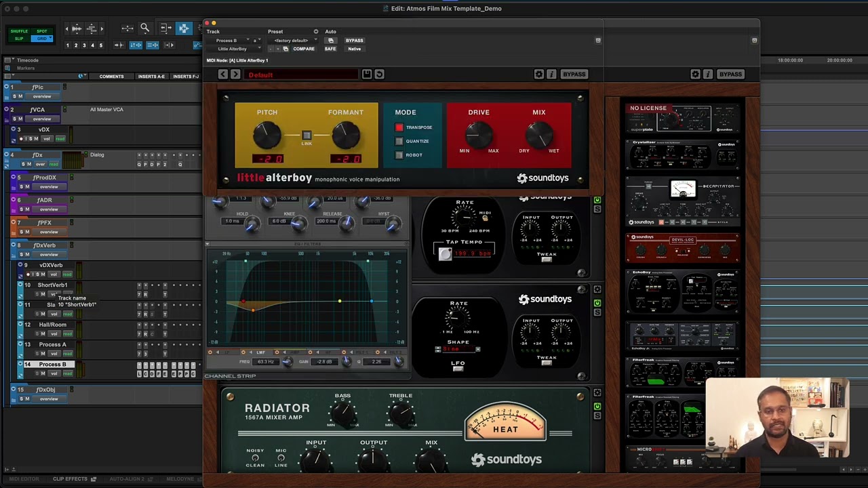Click Effect Rack BYPASS button

coord(730,74)
